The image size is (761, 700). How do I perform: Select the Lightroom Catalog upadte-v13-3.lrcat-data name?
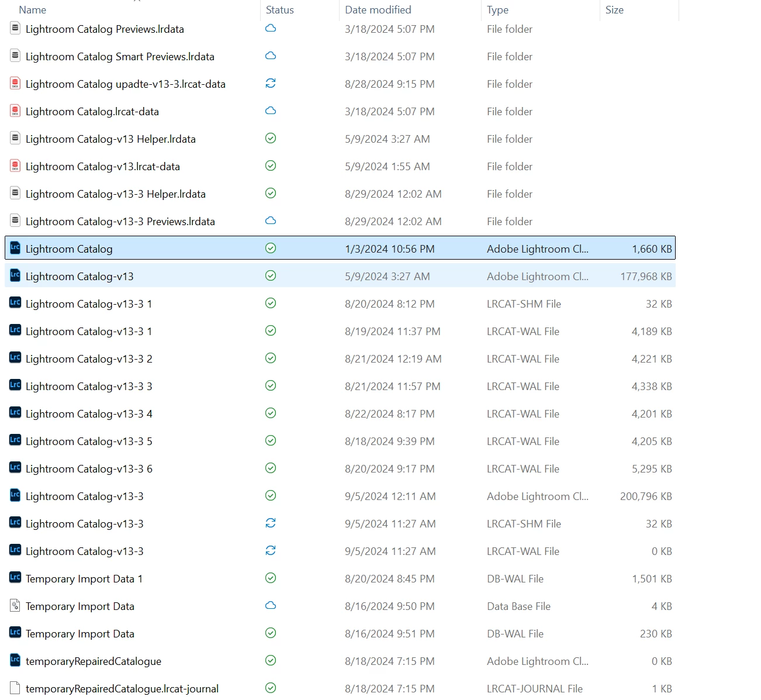pyautogui.click(x=126, y=84)
